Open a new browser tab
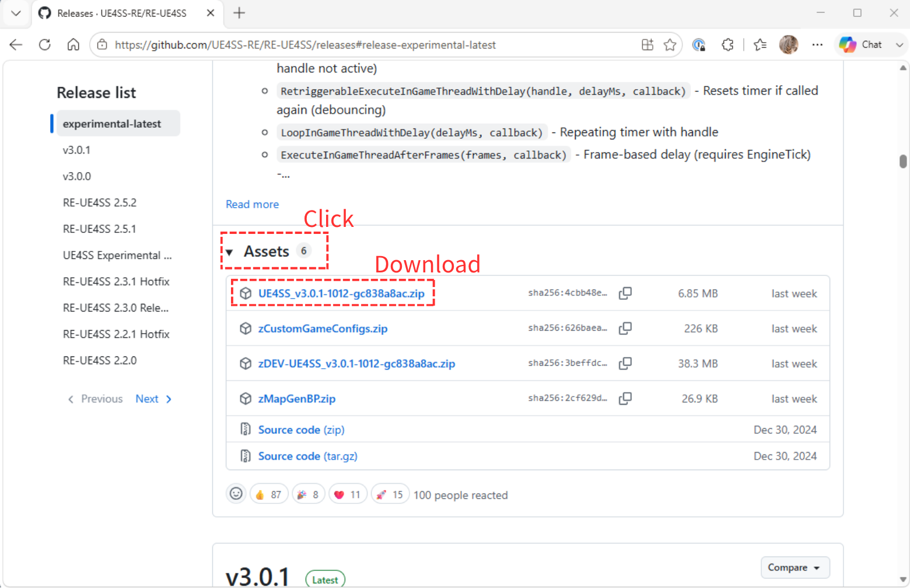This screenshot has height=588, width=910. 239,13
